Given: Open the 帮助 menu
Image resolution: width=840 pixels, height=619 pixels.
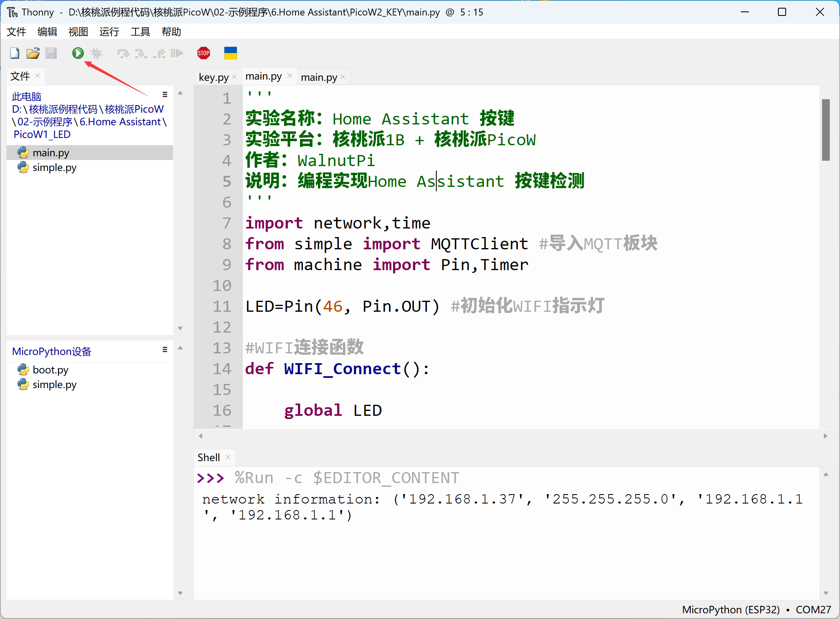Looking at the screenshot, I should coord(171,32).
